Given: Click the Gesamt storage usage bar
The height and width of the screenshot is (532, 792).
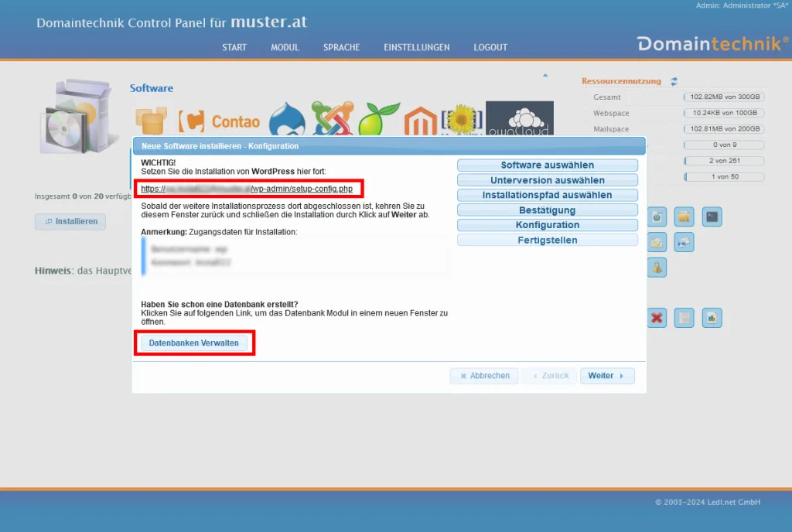Looking at the screenshot, I should 723,97.
